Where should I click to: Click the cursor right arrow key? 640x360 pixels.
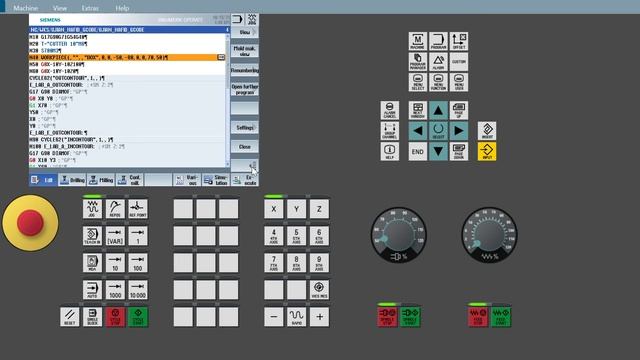459,131
